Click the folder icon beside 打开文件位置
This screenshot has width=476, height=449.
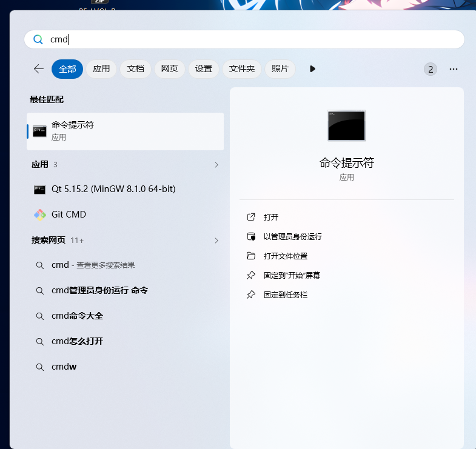[x=251, y=256]
